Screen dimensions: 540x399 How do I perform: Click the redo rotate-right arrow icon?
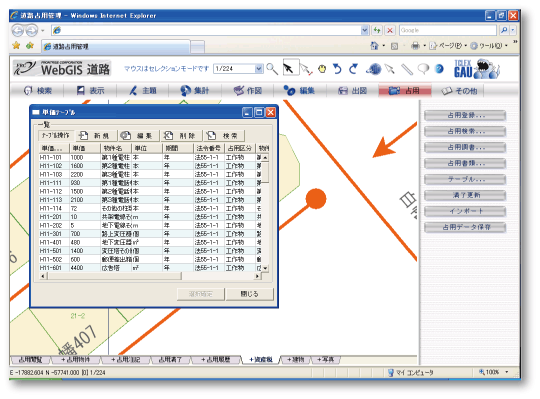tap(353, 69)
